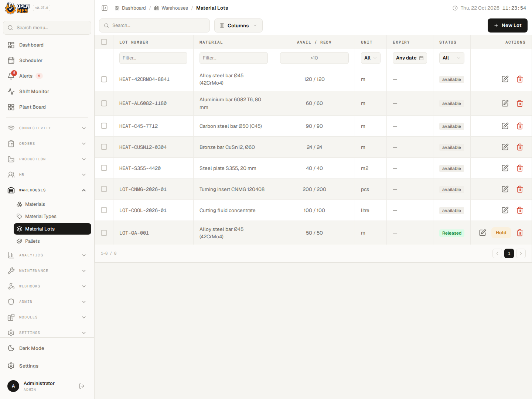This screenshot has width=532, height=399.
Task: Focus the main table Search field
Action: click(154, 25)
